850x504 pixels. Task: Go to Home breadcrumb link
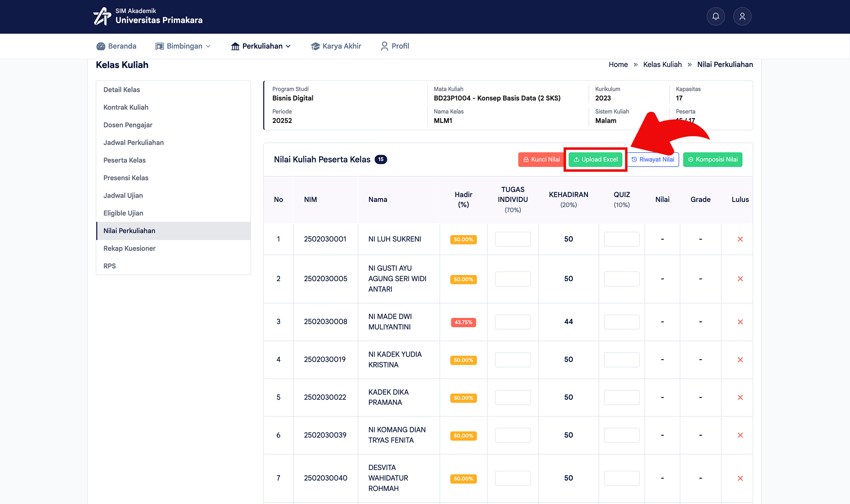(x=618, y=64)
